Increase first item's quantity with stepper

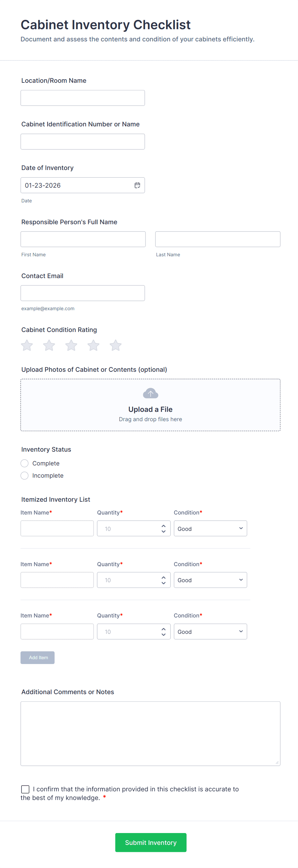coord(164,526)
